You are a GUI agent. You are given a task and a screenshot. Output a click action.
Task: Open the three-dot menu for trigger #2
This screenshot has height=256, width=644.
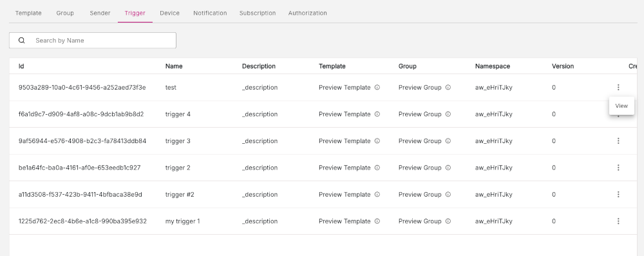pyautogui.click(x=618, y=194)
